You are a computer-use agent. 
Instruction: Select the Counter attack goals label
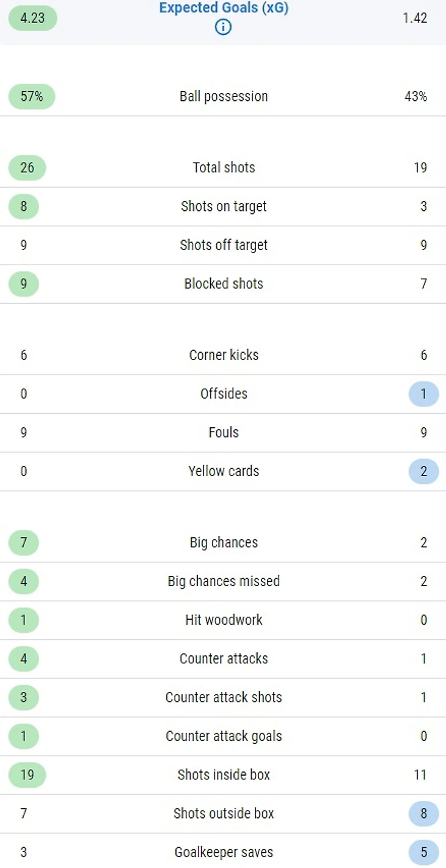point(224,736)
